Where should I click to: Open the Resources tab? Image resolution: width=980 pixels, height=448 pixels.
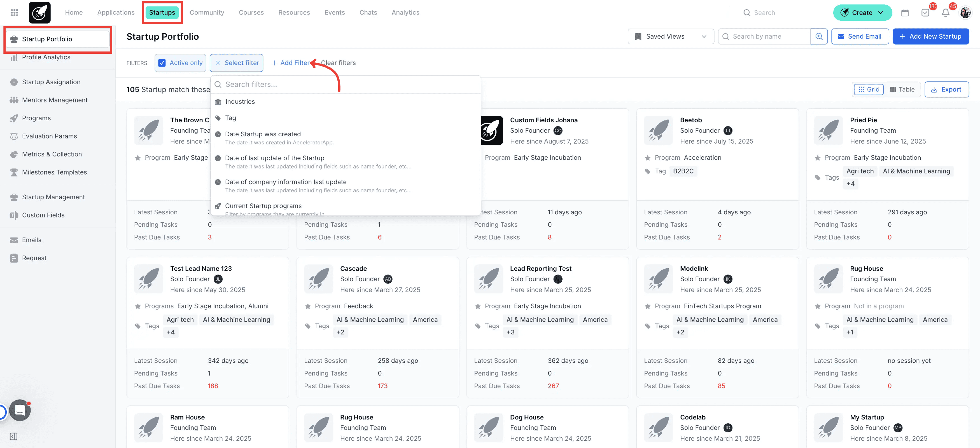[x=294, y=13]
